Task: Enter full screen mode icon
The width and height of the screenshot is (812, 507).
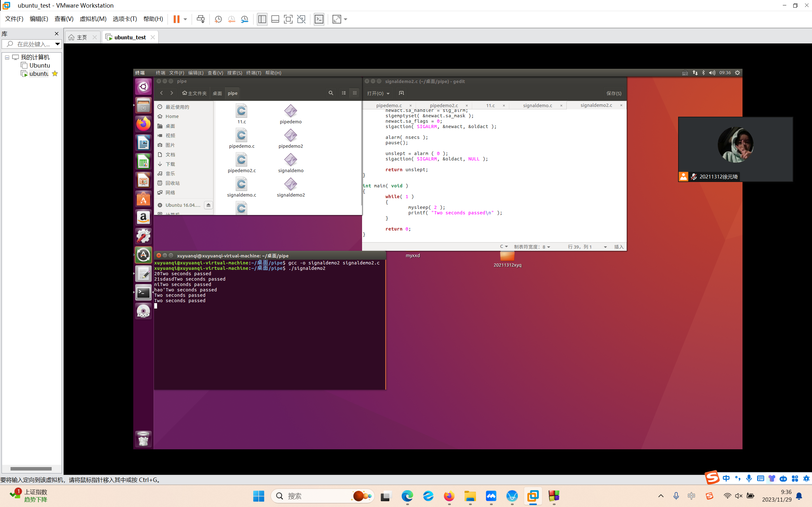Action: coord(288,19)
